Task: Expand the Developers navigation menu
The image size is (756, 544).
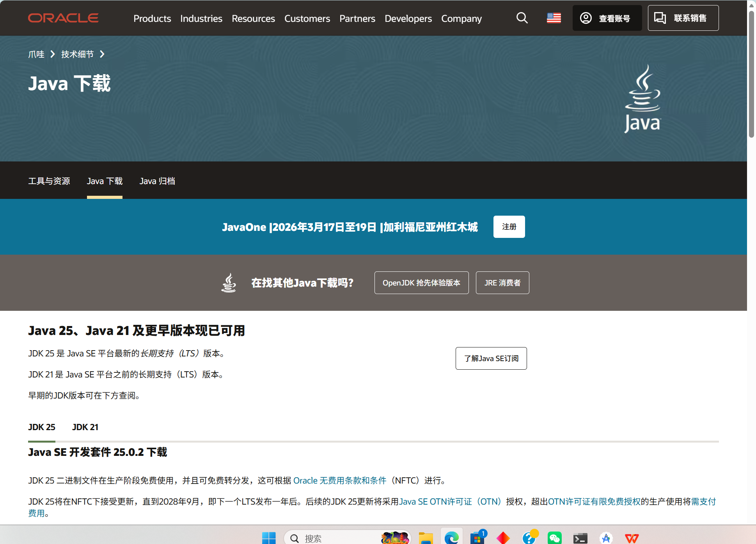Action: click(408, 18)
